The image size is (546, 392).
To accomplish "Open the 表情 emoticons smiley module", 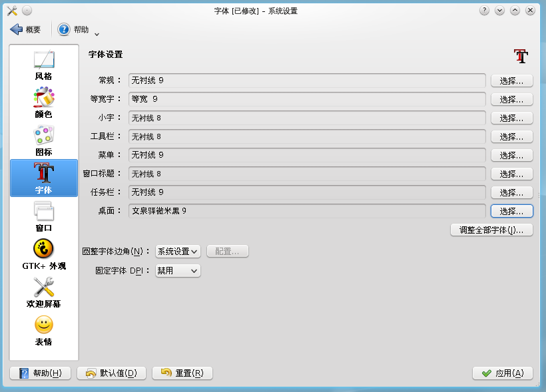I will tap(44, 330).
